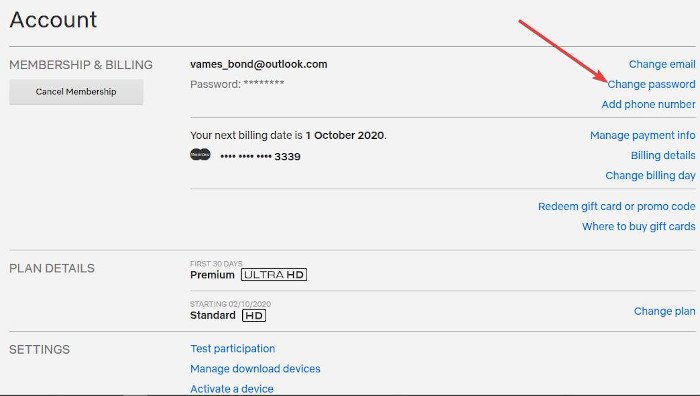This screenshot has height=396, width=700.
Task: Click the HD badge next to Standard
Action: click(254, 316)
